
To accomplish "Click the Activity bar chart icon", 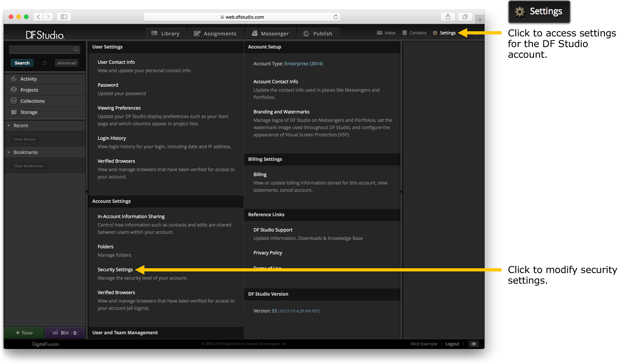I will click(x=14, y=79).
